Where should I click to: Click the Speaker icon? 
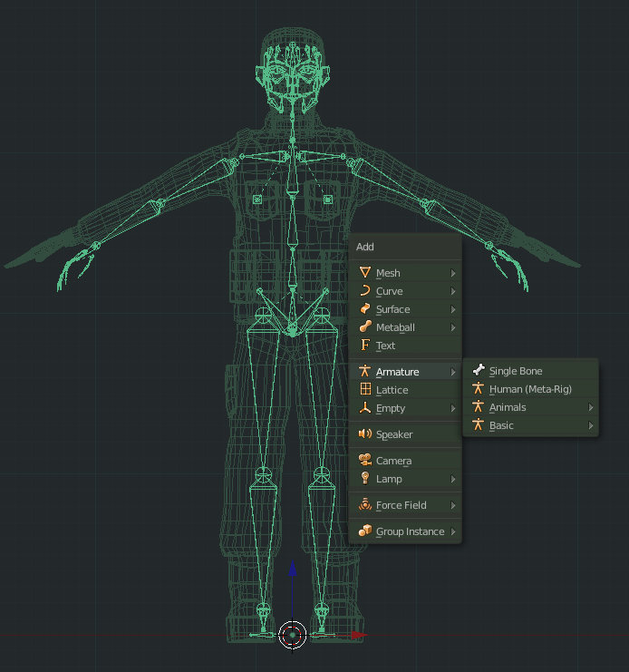point(365,433)
